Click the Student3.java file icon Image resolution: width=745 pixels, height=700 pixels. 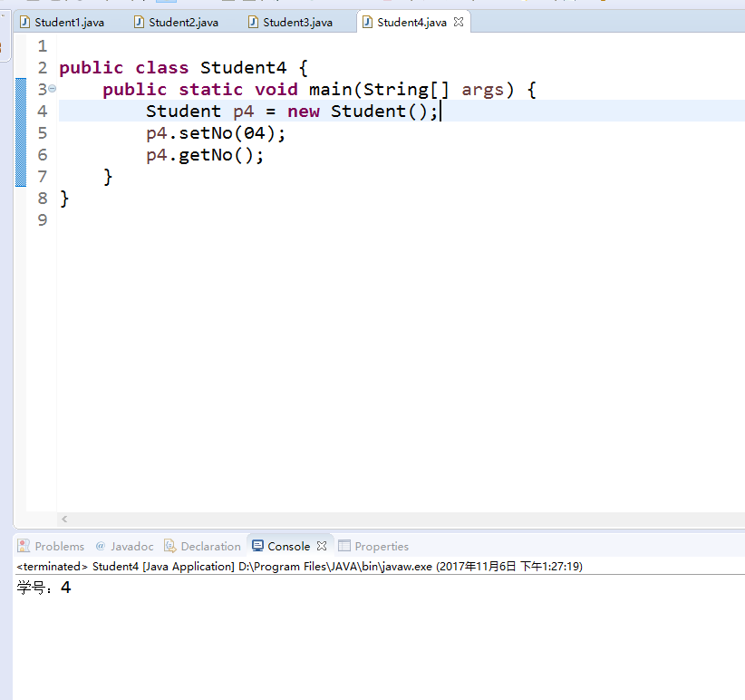point(254,22)
